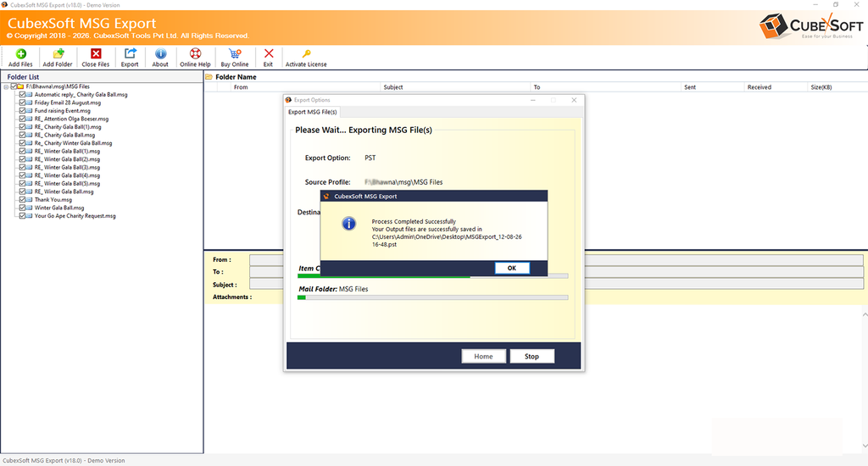Image resolution: width=868 pixels, height=466 pixels.
Task: Click the Source Profile path text
Action: 403,182
